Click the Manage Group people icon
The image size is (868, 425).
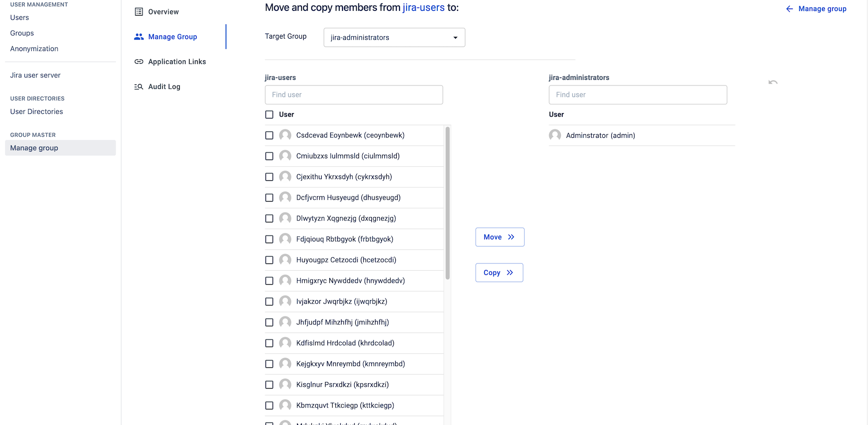pyautogui.click(x=139, y=37)
